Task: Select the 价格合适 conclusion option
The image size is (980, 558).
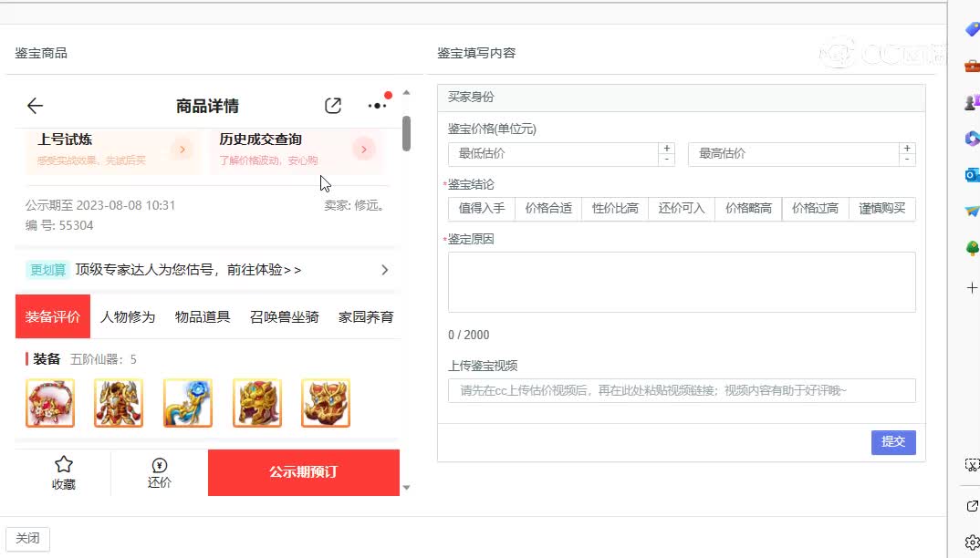Action: pyautogui.click(x=548, y=208)
